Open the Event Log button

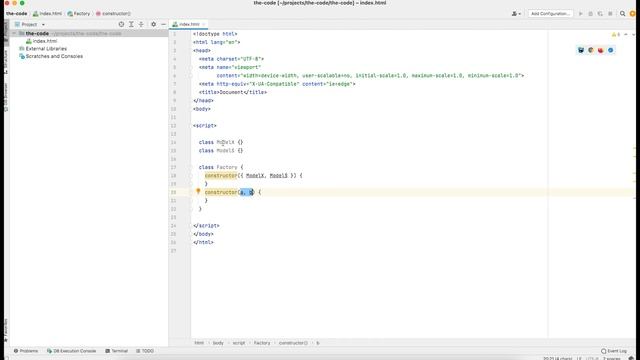[613, 351]
